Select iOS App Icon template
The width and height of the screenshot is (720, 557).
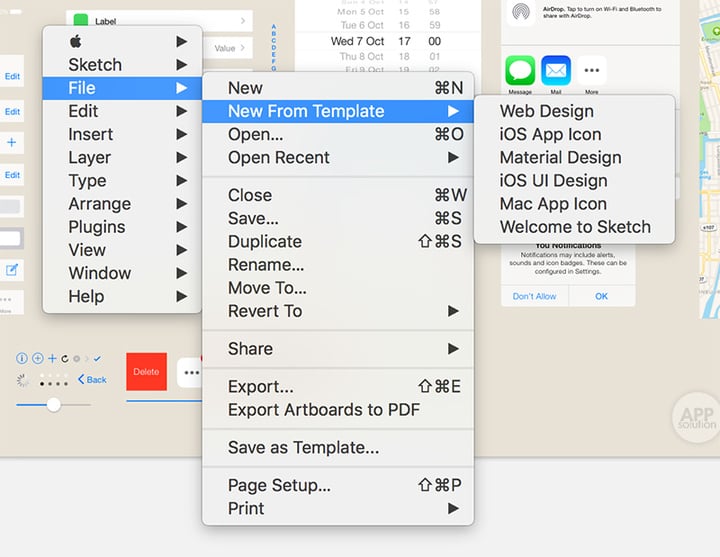(574, 134)
